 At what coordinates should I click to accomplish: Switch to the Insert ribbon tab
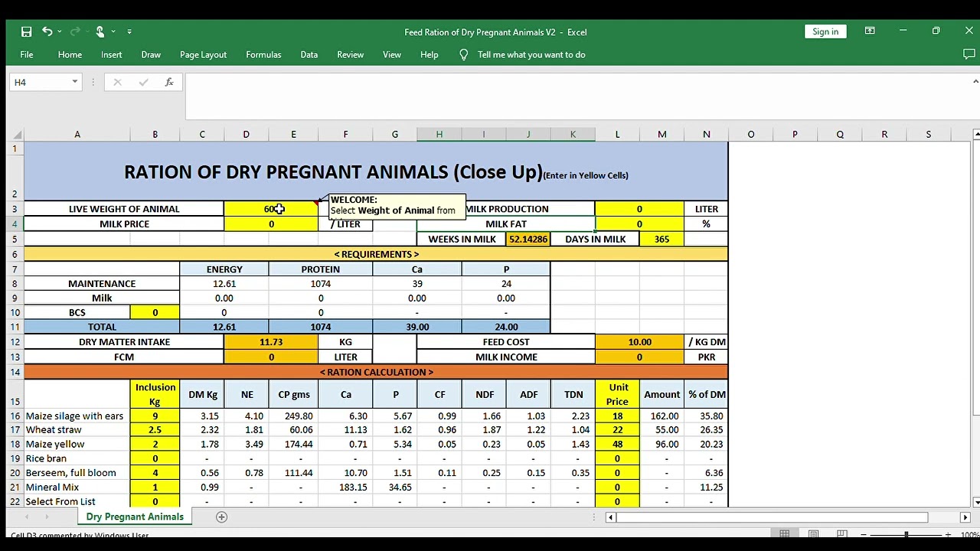pos(111,54)
